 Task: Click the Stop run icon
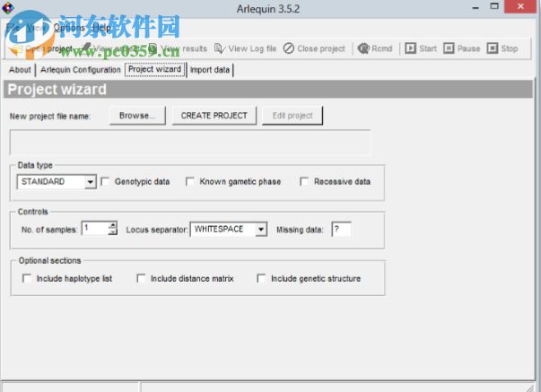(x=492, y=48)
